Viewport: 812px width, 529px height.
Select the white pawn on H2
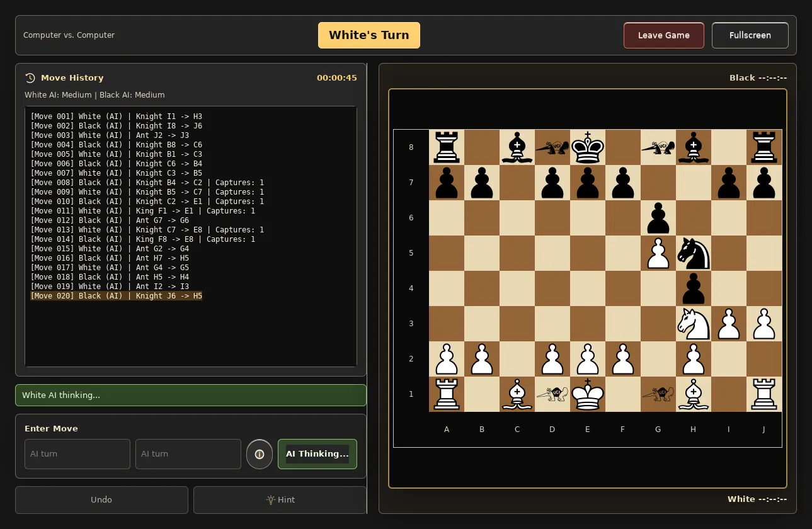click(694, 359)
